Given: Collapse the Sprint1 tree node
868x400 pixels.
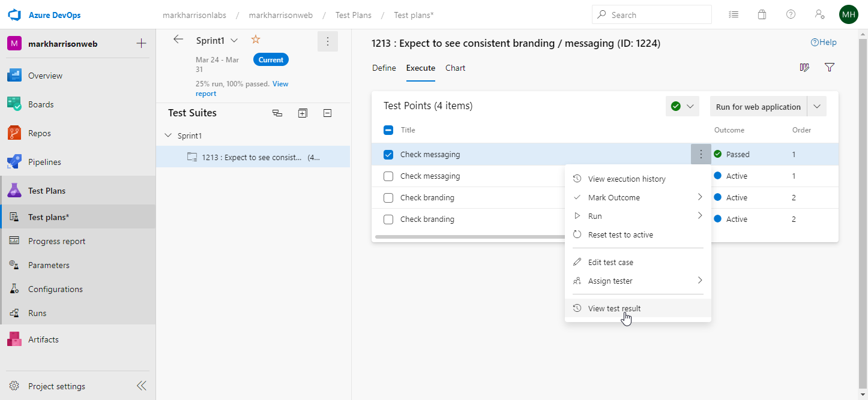Looking at the screenshot, I should [168, 136].
